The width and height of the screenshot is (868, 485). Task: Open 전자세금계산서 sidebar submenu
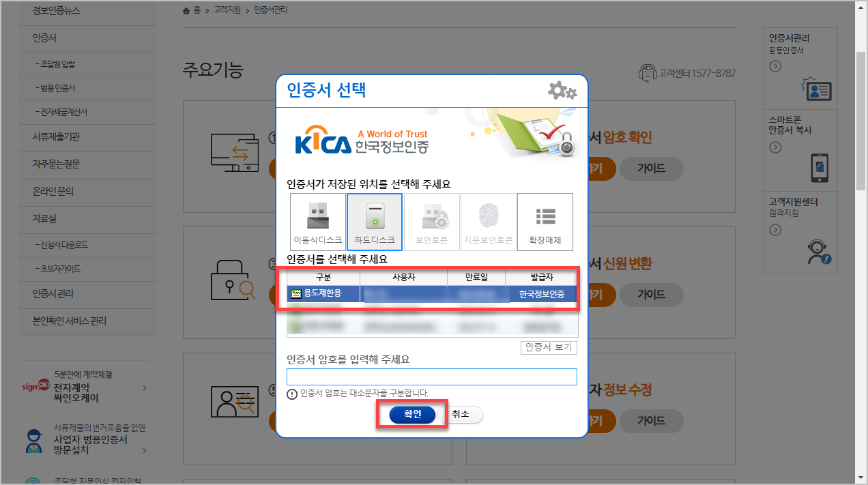(61, 112)
